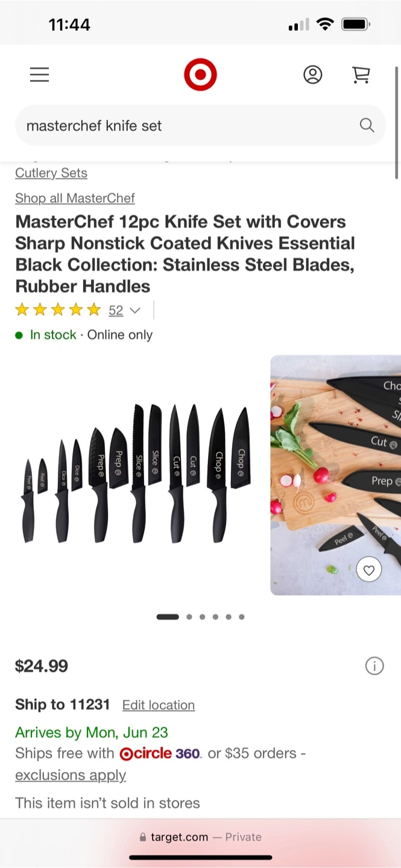
Task: Tap the search magnifier icon
Action: [x=367, y=125]
